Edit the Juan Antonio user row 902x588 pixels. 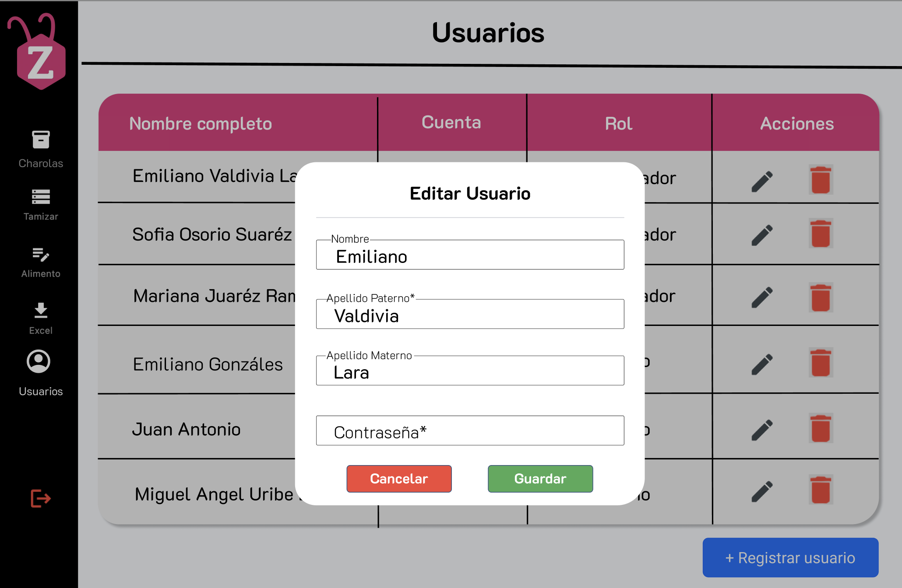point(762,430)
